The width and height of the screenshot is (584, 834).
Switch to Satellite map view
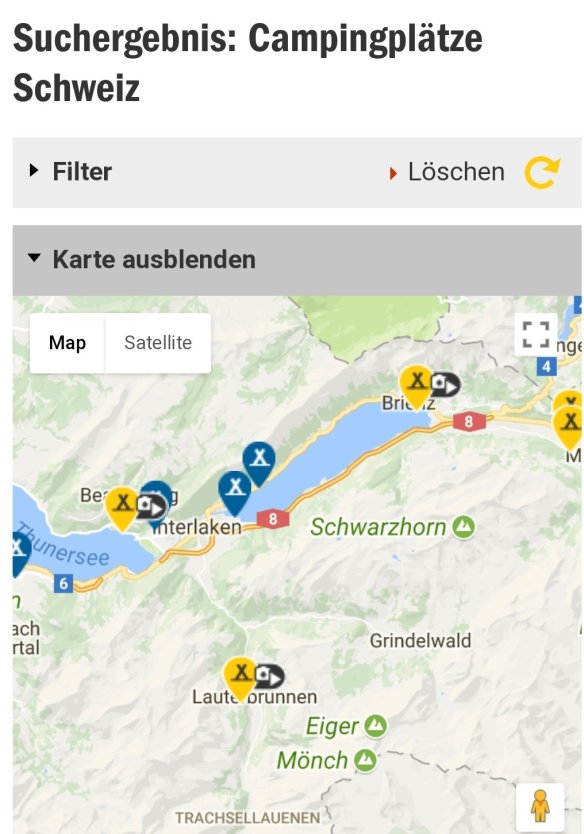tap(158, 343)
